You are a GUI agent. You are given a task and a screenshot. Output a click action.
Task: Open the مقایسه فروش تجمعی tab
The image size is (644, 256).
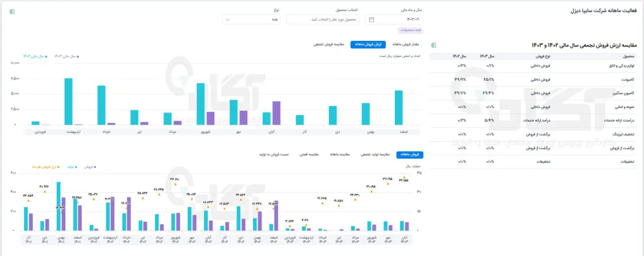pos(329,44)
